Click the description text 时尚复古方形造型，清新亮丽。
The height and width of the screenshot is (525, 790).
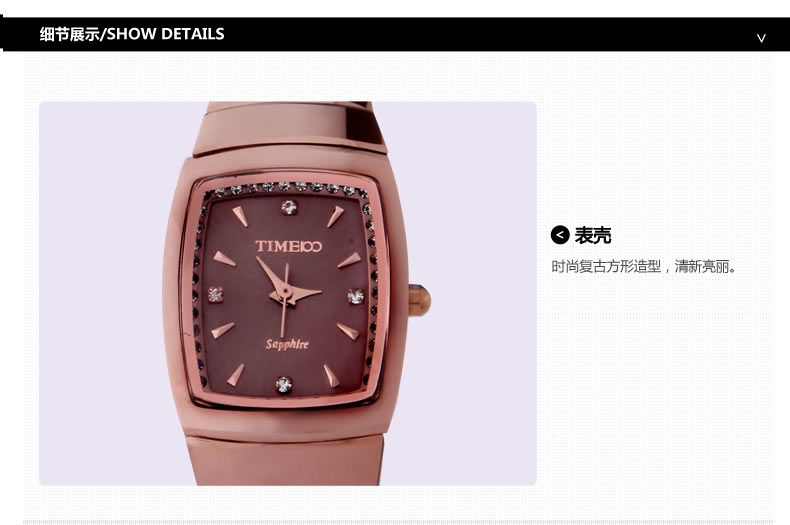(x=643, y=266)
